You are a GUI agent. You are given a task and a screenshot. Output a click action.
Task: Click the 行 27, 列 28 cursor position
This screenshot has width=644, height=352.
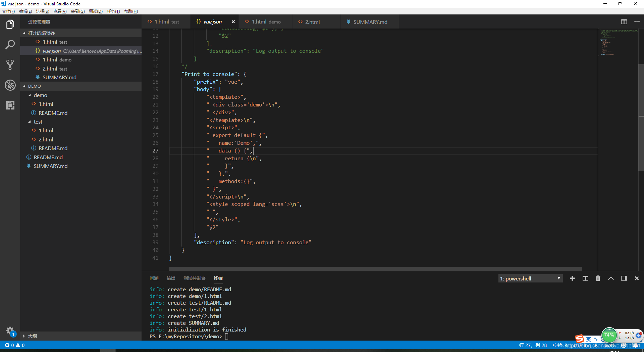(533, 345)
